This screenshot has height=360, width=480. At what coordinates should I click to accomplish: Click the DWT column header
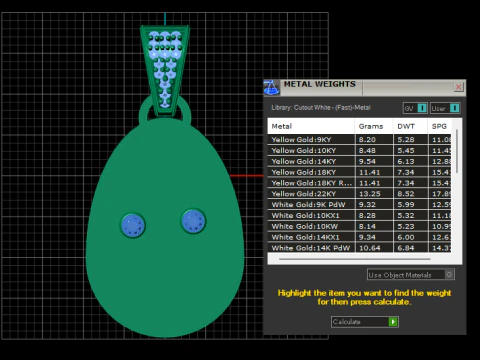point(410,126)
